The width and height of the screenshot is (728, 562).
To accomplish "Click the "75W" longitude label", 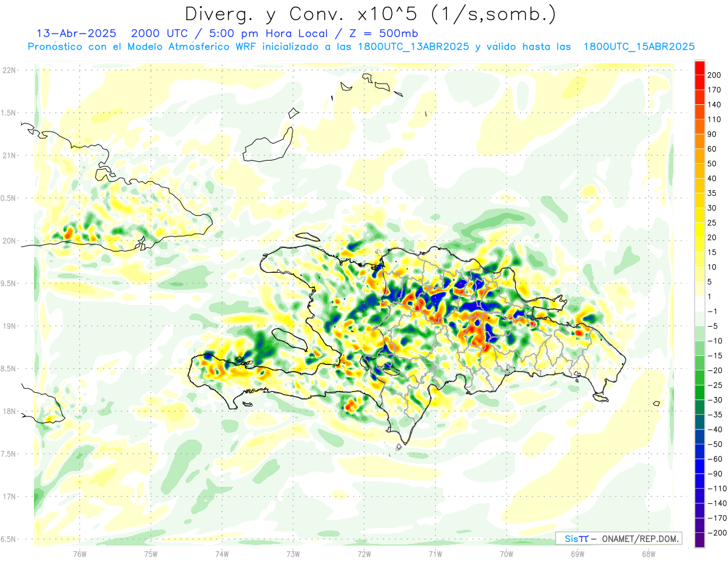I will coord(150,554).
